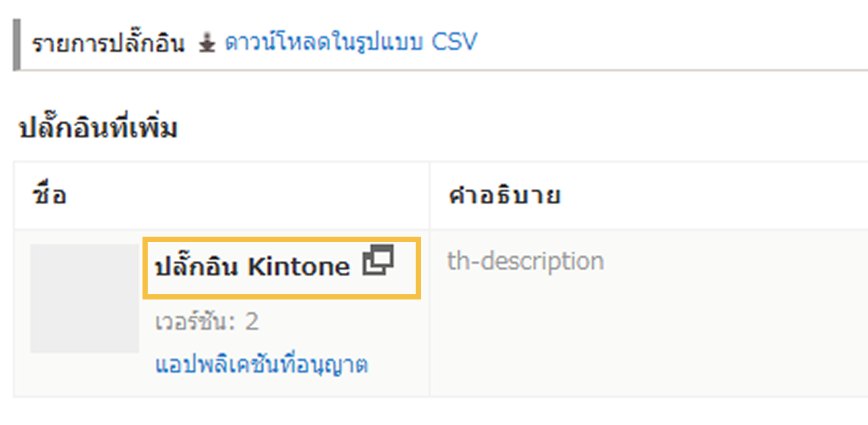Select the ปลั๊กอิน Kintone plugin name
This screenshot has width=868, height=425.
coord(252,266)
